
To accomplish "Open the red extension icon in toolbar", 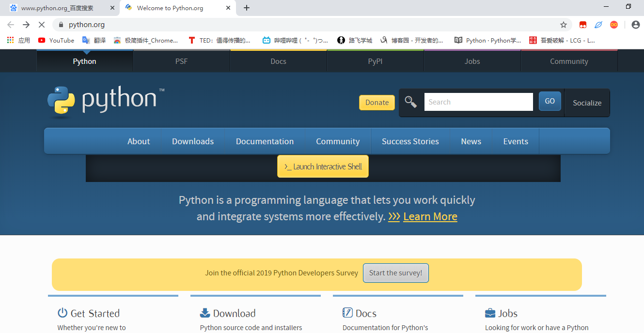I will coord(583,25).
